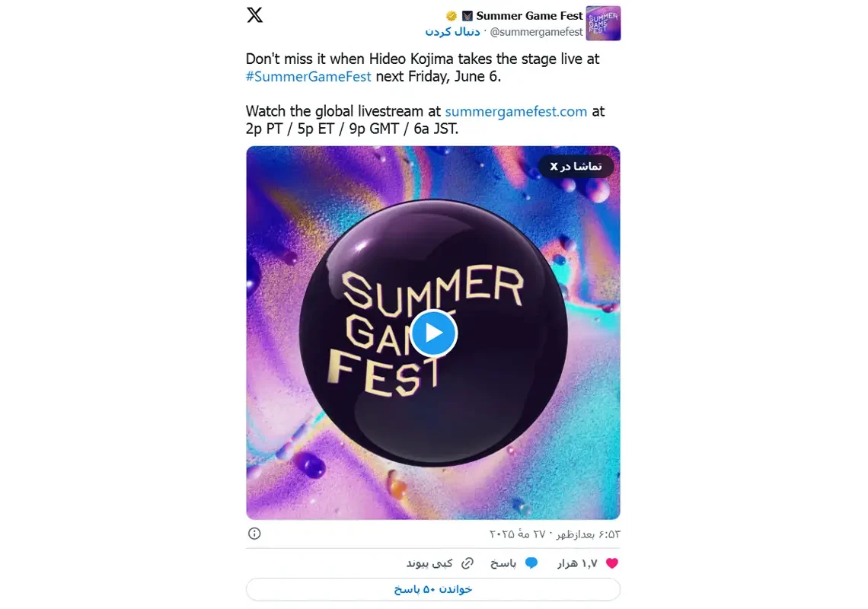This screenshot has height=609, width=868.
Task: Click the تماشا در X watch button
Action: coord(576,166)
